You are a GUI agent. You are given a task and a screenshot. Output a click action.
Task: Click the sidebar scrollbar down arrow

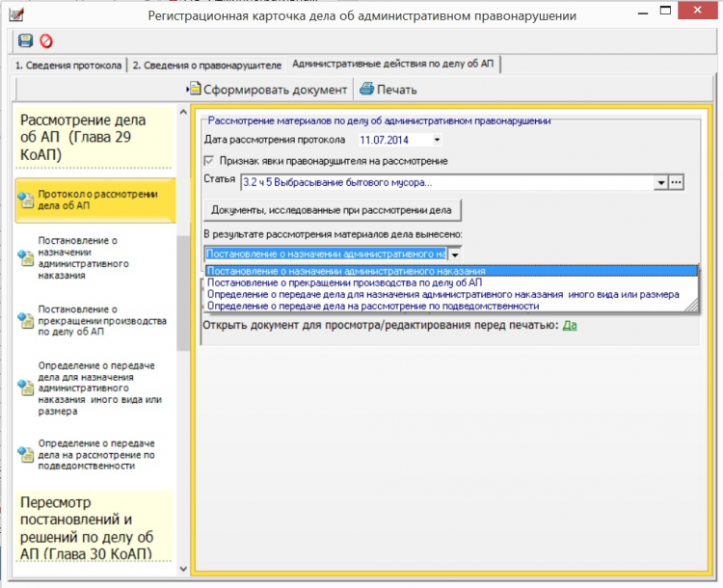(183, 569)
